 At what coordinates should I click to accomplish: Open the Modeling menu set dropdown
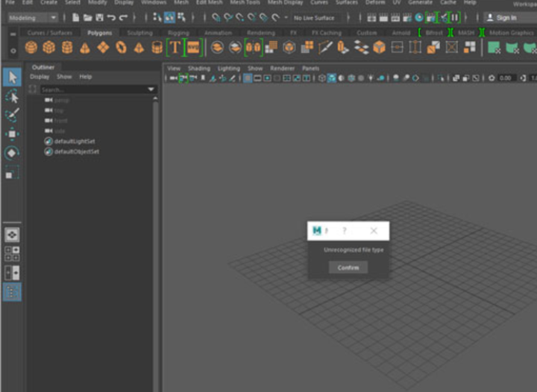pos(34,17)
